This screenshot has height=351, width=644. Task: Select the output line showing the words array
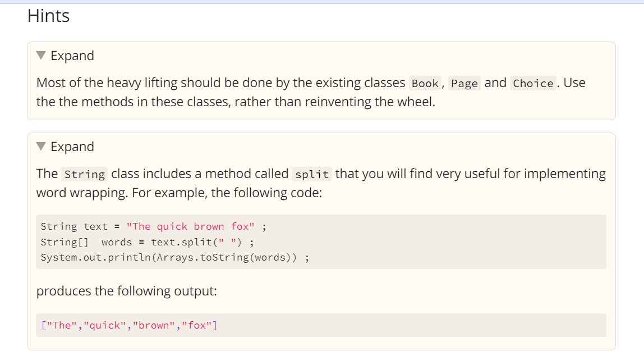point(129,325)
